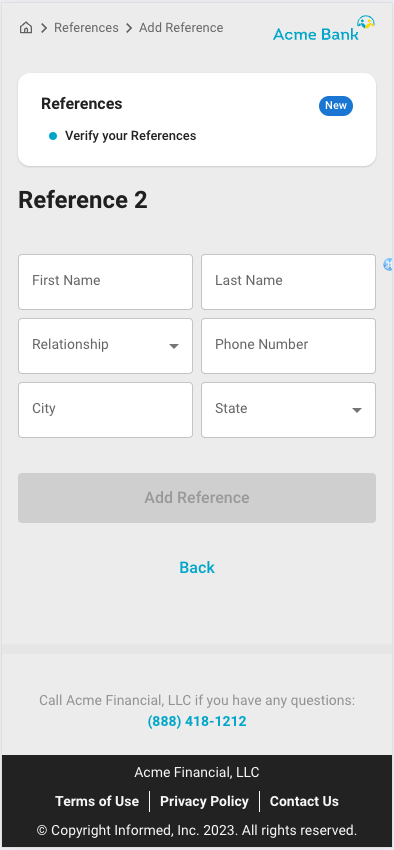Open the Relationship dropdown arrow
The height and width of the screenshot is (850, 394).
(174, 346)
